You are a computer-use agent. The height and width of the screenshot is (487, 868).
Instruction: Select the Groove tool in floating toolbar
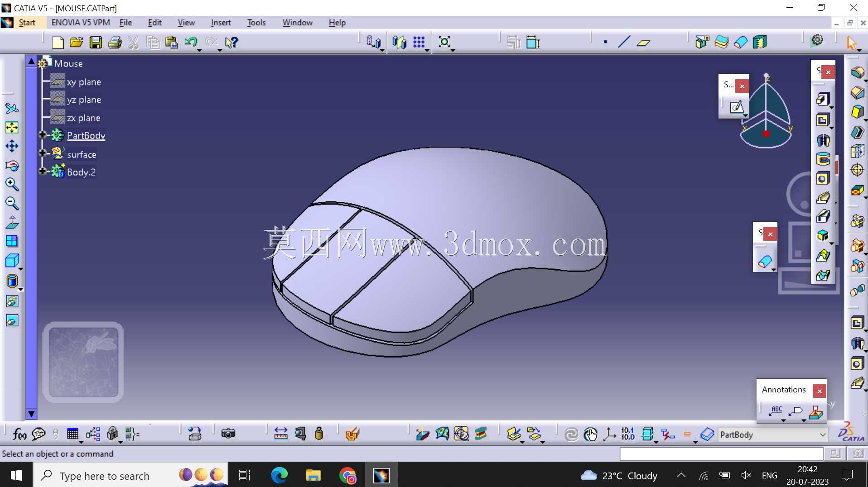[x=823, y=159]
